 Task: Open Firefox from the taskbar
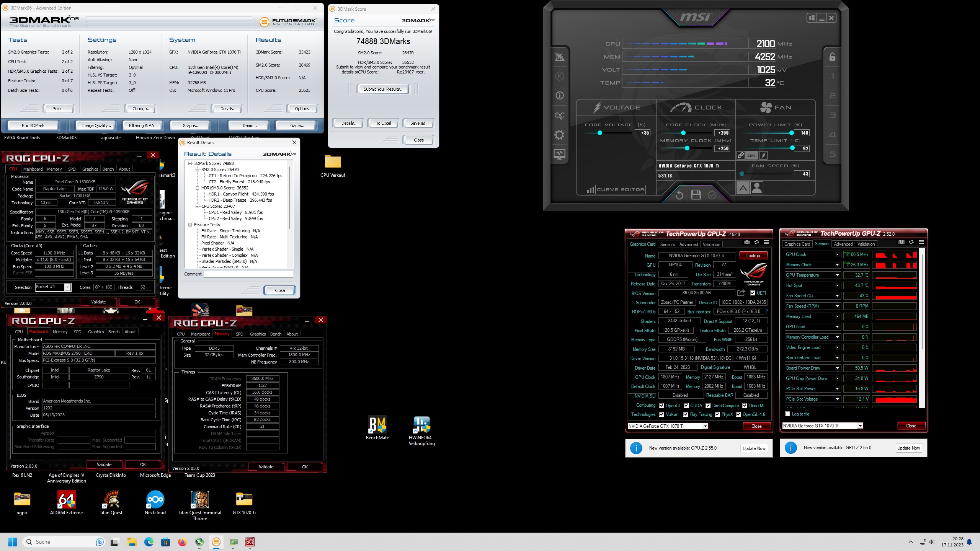click(182, 542)
